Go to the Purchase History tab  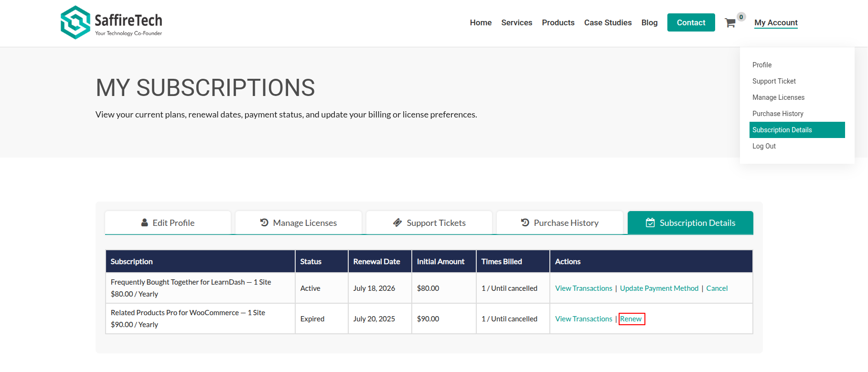[559, 223]
